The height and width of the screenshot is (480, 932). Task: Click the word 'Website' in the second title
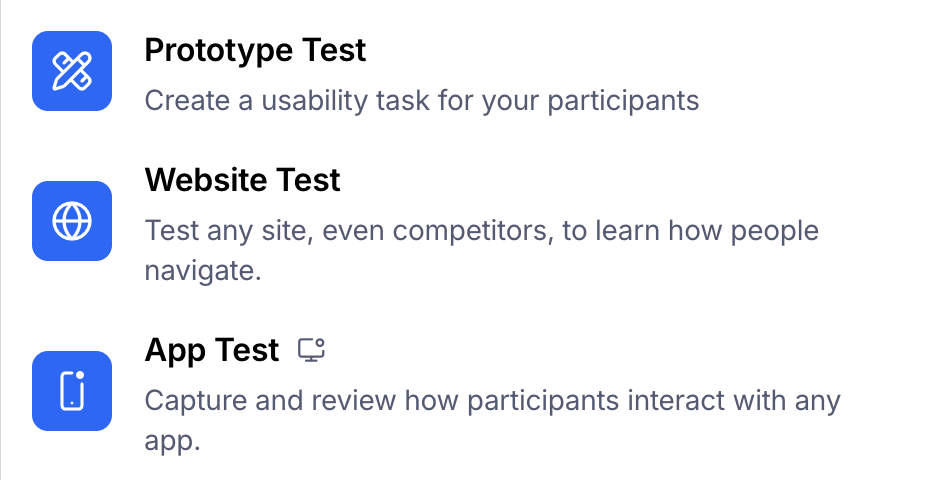tap(206, 179)
